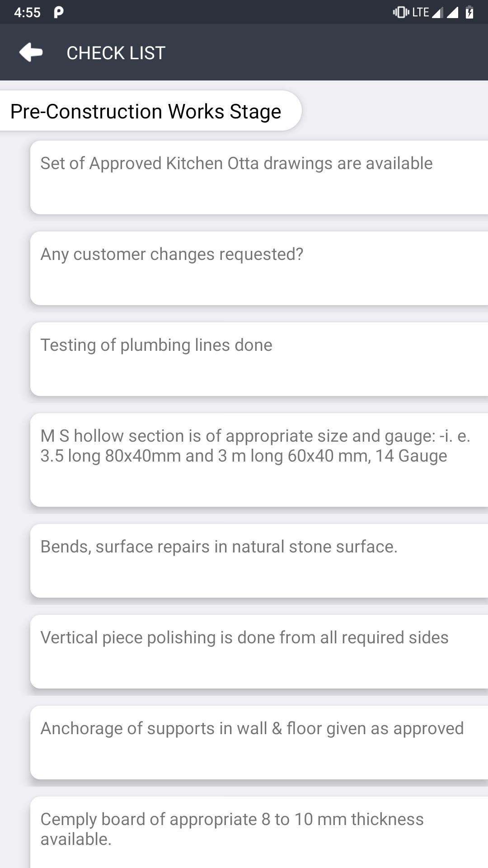This screenshot has height=868, width=488.
Task: Open Set of Approved Kitchen Otta drawings item
Action: click(259, 177)
